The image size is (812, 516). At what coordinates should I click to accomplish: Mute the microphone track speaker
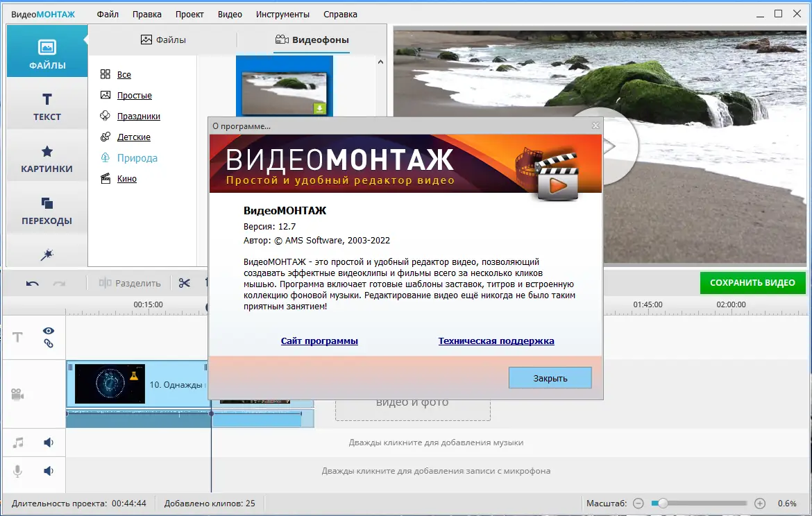tap(48, 471)
